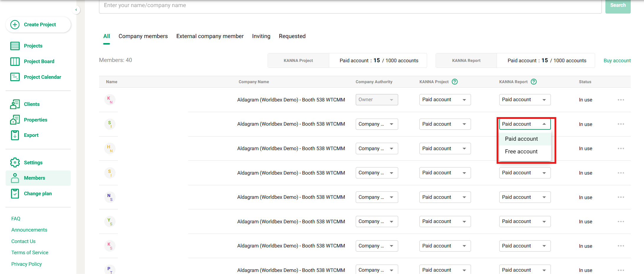Open the Project Board icon
The width and height of the screenshot is (644, 274).
[15, 61]
